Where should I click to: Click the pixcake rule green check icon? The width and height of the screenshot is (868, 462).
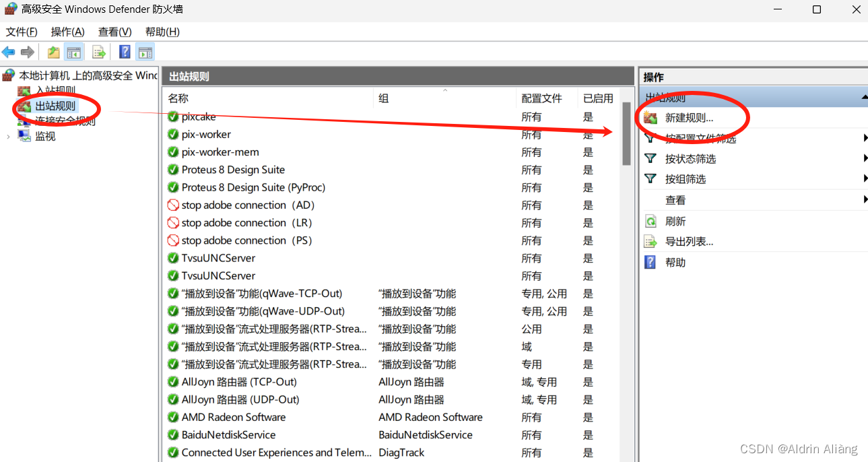point(173,117)
